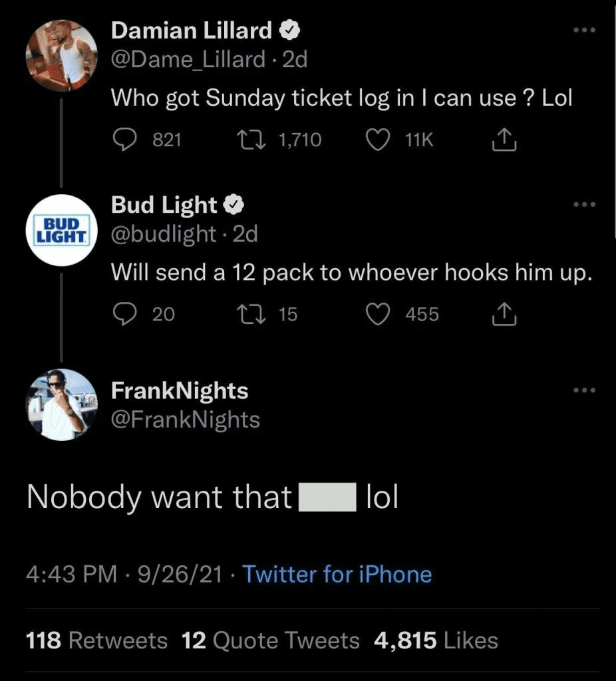Like Bud Light's tweet with heart icon
616x681 pixels.
tap(377, 314)
